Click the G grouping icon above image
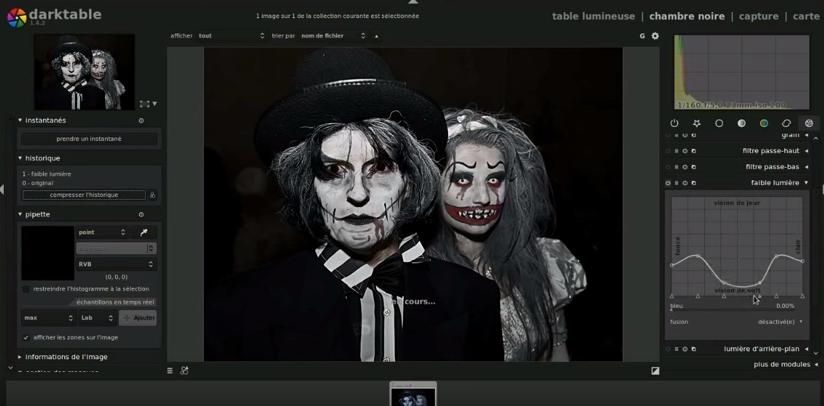Viewport: 824px width, 406px height. [x=642, y=36]
